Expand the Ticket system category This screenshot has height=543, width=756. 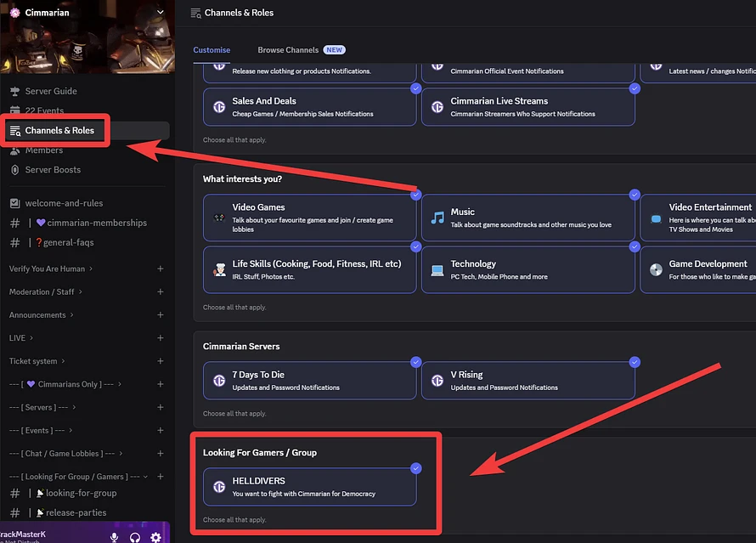click(x=37, y=361)
